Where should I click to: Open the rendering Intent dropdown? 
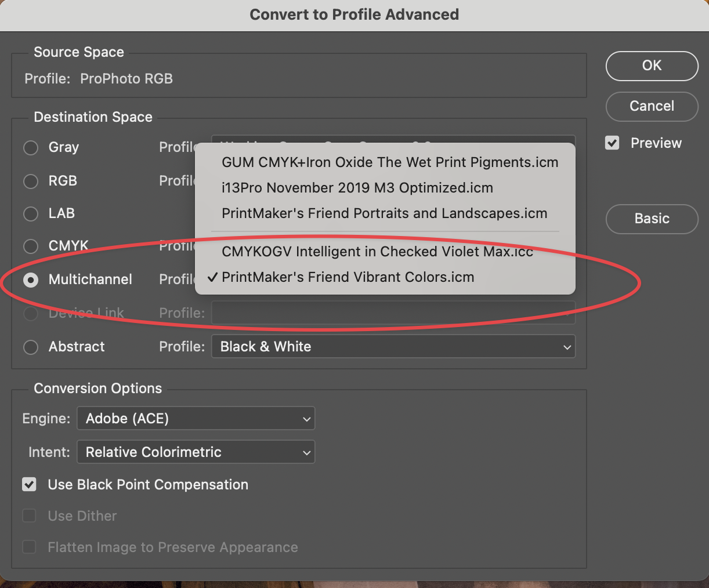[x=196, y=452]
